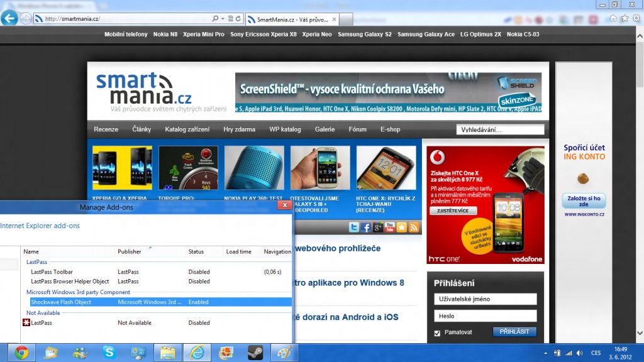Open the LG Optimus 2X top link
Viewport: 644px width, 362px height.
coord(480,34)
